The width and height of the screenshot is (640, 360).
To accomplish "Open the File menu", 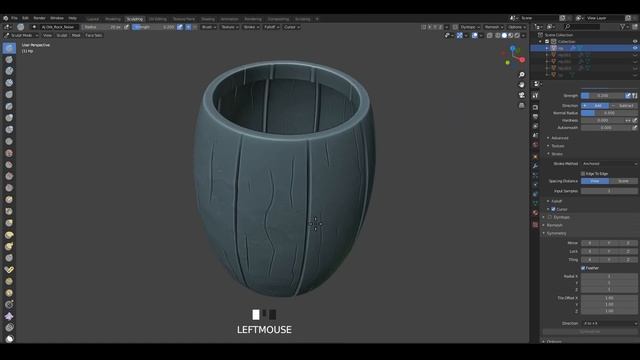I will pyautogui.click(x=14, y=18).
